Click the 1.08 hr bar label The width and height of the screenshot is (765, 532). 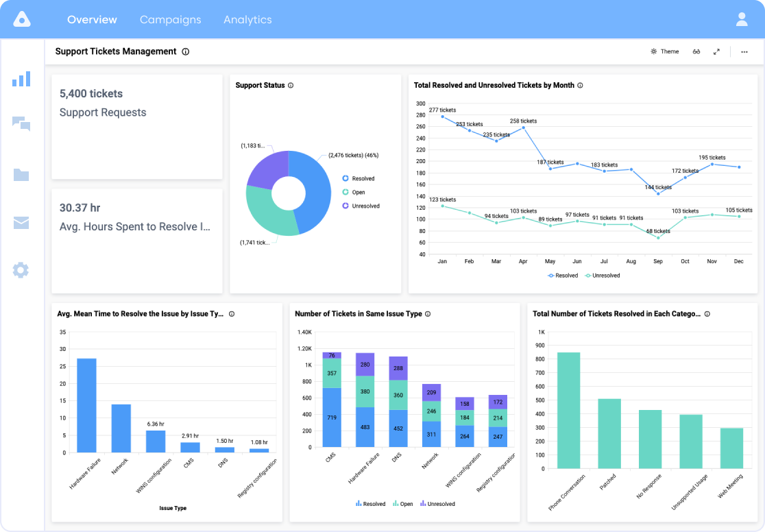(x=259, y=443)
